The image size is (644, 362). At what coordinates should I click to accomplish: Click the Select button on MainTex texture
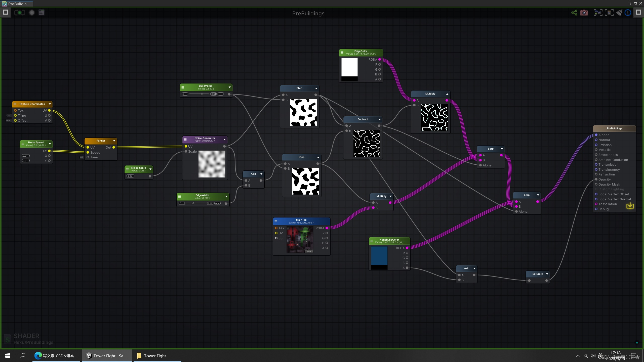(x=309, y=251)
